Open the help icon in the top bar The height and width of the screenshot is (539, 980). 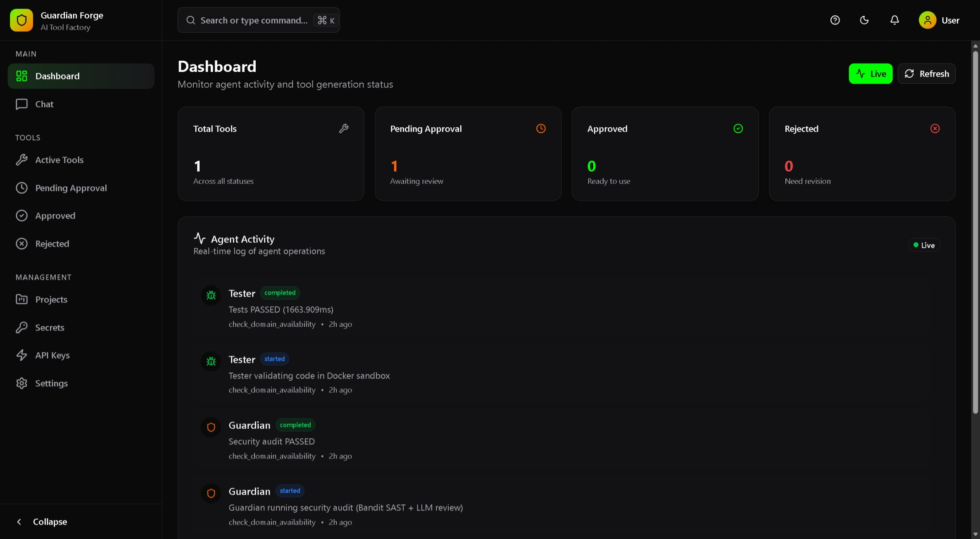coord(835,20)
